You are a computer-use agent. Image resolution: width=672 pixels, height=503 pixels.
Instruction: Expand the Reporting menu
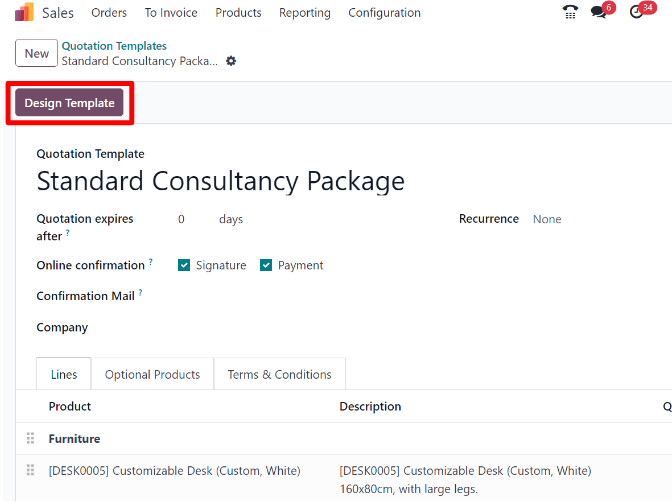[x=305, y=13]
